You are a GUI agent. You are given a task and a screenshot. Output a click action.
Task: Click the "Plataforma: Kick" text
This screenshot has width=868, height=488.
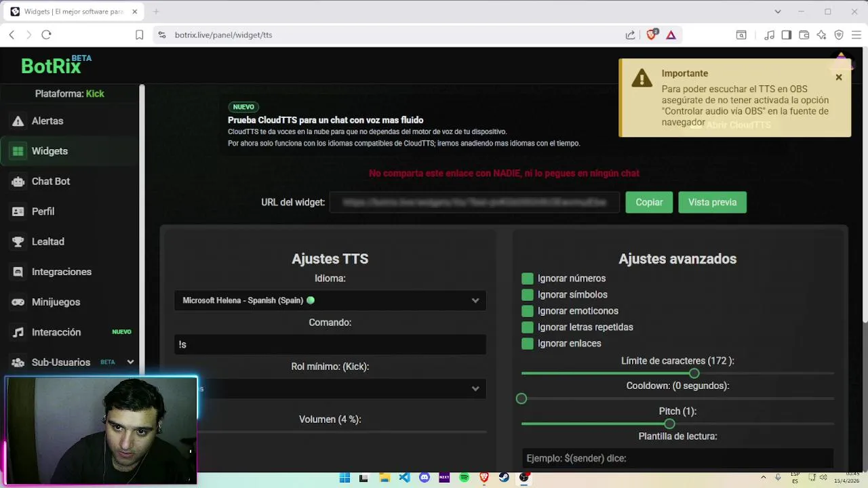coord(70,94)
